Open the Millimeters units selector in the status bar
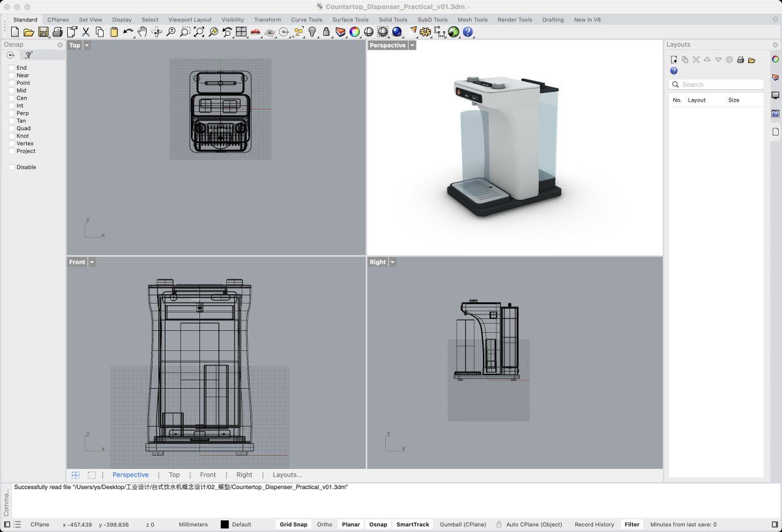The image size is (782, 532). click(194, 525)
